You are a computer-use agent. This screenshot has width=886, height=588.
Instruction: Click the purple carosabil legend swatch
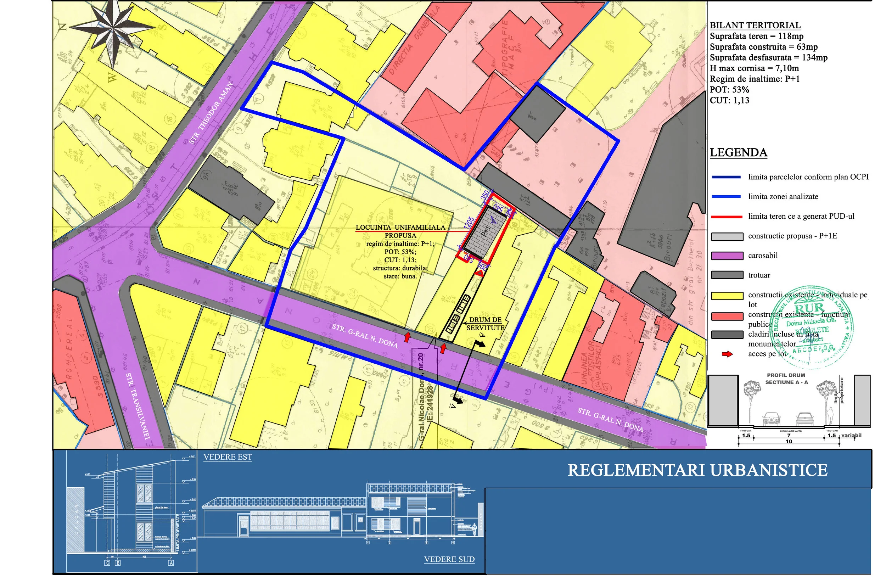pos(727,256)
